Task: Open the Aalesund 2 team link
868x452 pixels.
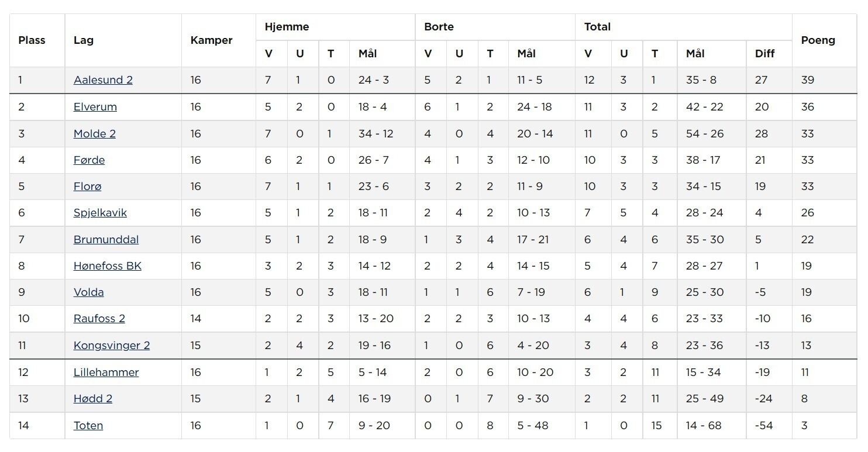Action: [x=103, y=80]
